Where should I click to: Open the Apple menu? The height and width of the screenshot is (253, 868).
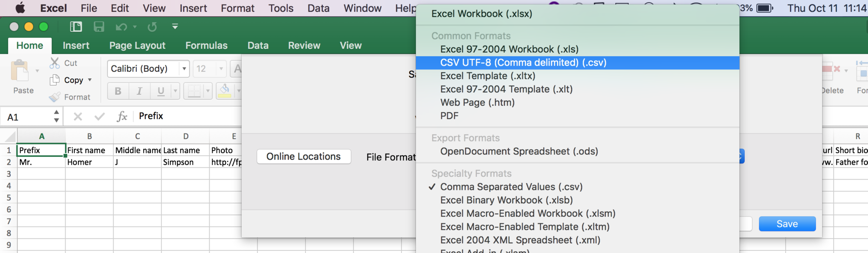click(20, 8)
